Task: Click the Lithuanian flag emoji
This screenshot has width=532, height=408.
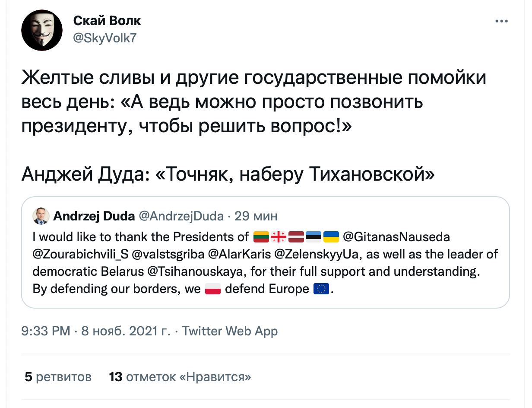Action: [x=261, y=237]
